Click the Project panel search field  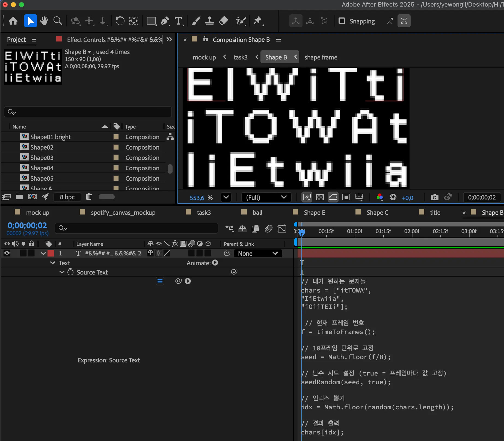(88, 112)
